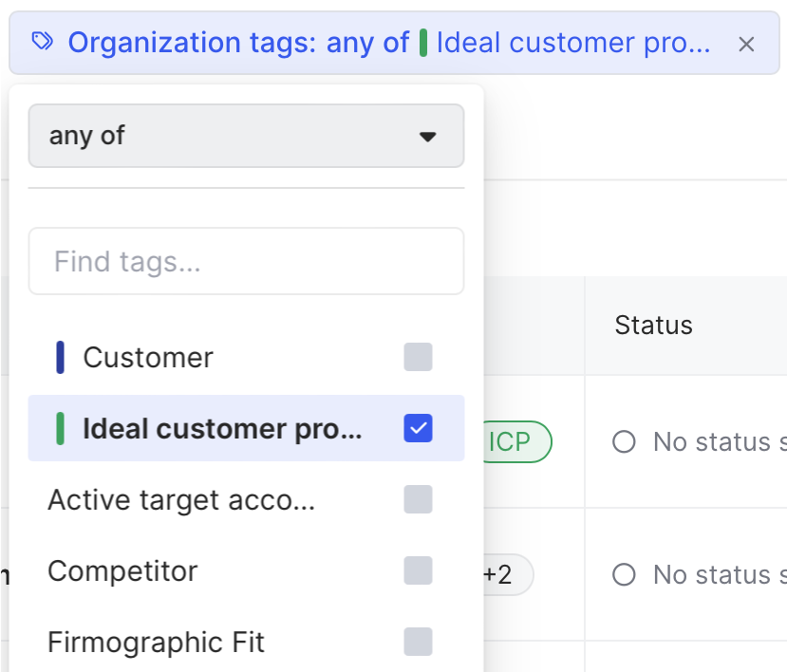Click the first No status circle icon
Image resolution: width=787 pixels, height=672 pixels.
pyautogui.click(x=624, y=442)
